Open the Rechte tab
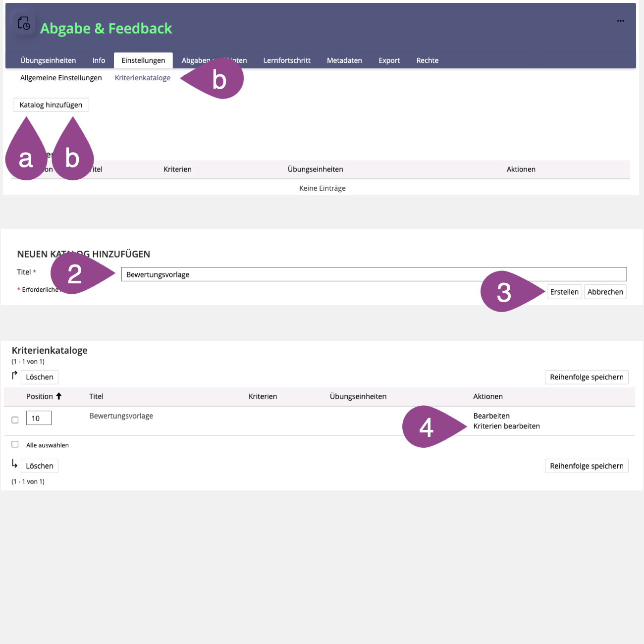644x644 pixels. [x=427, y=60]
